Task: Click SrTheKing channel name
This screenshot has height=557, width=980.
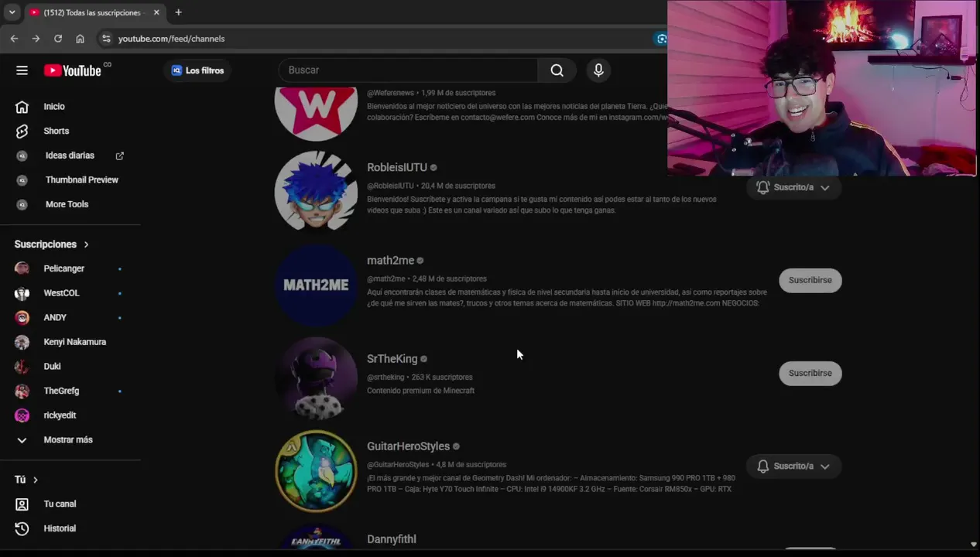Action: pos(392,359)
